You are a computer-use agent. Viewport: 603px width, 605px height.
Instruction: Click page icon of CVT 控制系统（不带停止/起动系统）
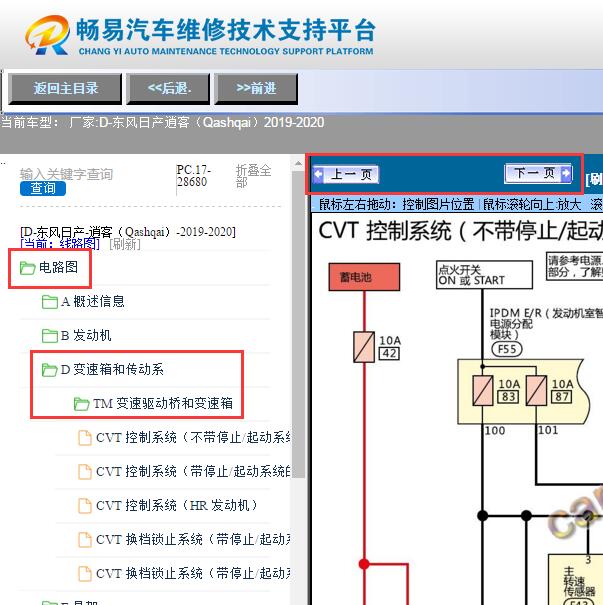coord(85,438)
